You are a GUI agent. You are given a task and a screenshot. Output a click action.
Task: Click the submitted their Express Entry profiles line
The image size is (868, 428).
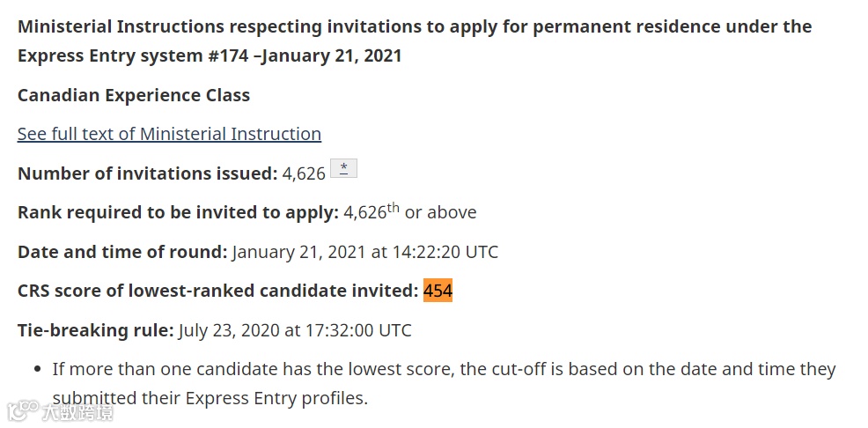[210, 398]
